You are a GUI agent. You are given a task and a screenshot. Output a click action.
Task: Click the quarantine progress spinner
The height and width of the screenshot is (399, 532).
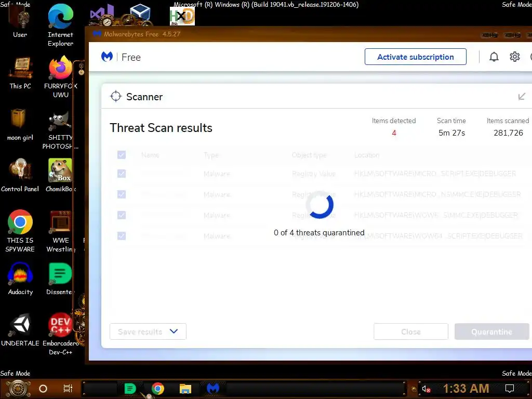tap(320, 205)
